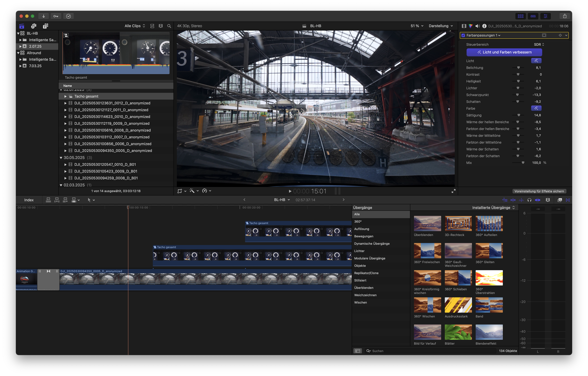This screenshot has height=376, width=588.
Task: Click the import media arrow icon
Action: click(x=43, y=16)
